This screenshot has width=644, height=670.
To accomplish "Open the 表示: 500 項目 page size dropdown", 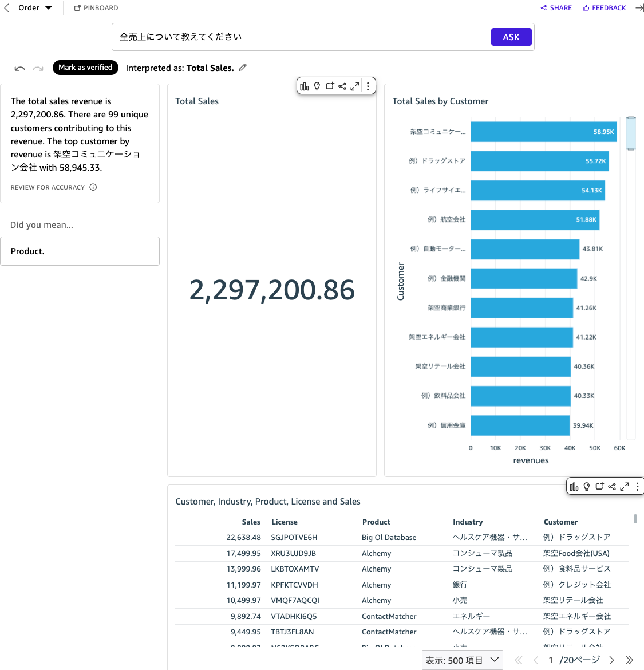I will 462,660.
